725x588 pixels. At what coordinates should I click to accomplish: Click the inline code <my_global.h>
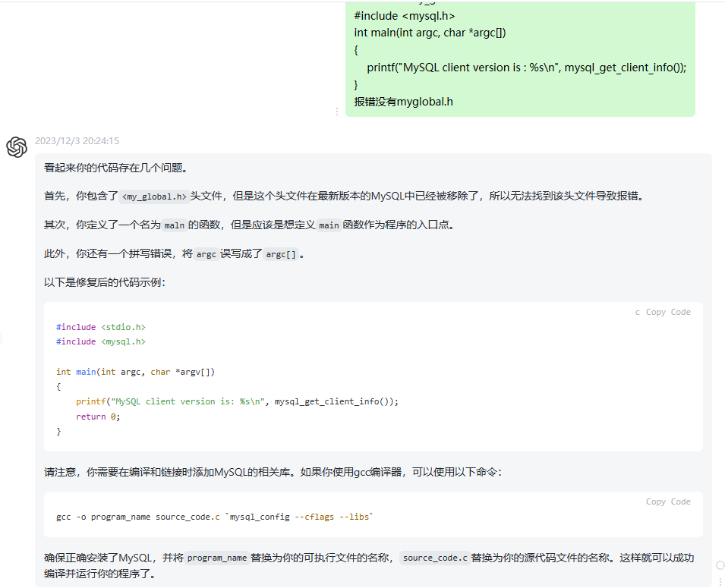(x=154, y=197)
